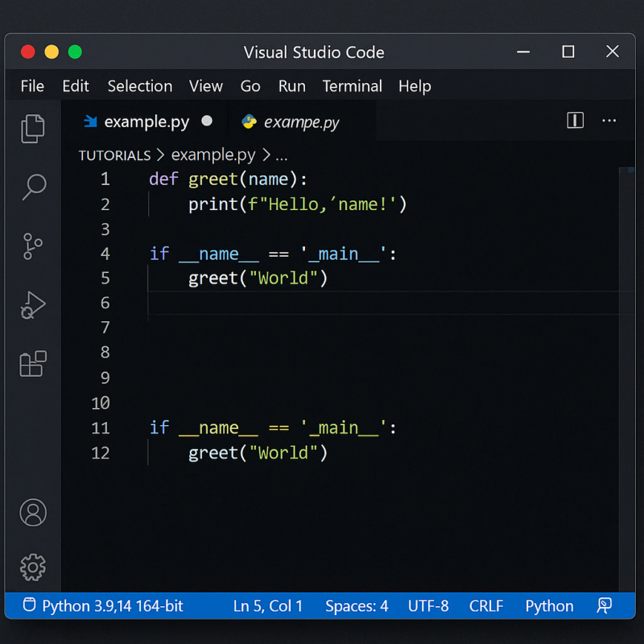Open Manage settings gear
This screenshot has width=644, height=644.
[x=32, y=567]
